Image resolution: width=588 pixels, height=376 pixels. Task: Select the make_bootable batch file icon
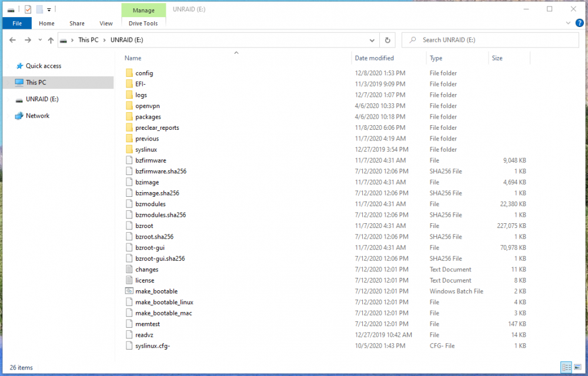tap(129, 291)
